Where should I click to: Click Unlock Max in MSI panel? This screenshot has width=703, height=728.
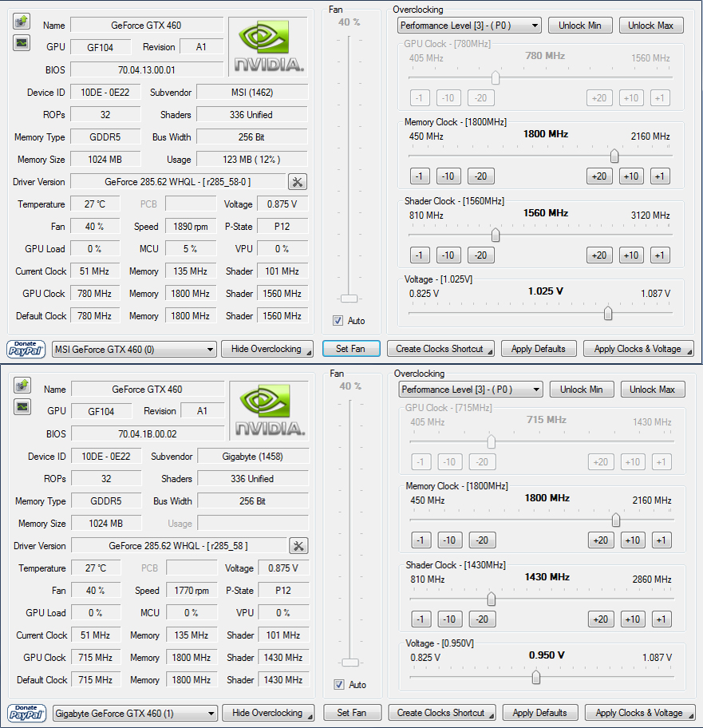tap(650, 26)
